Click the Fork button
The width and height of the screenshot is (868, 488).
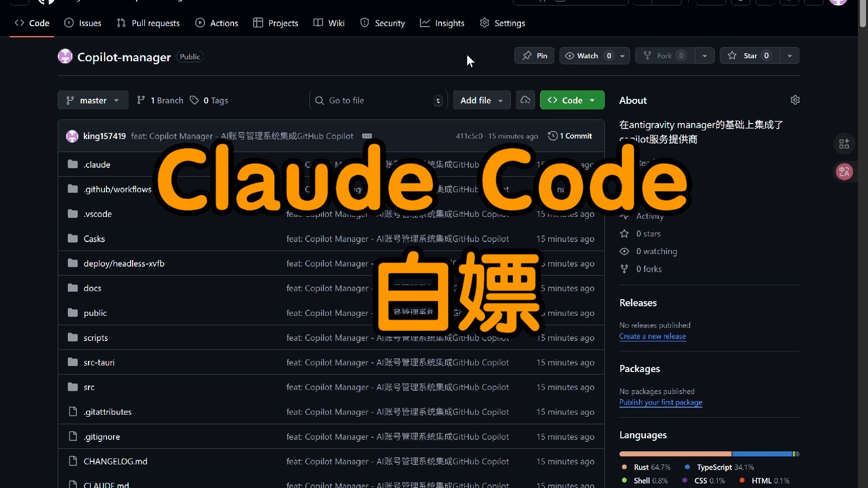point(665,56)
